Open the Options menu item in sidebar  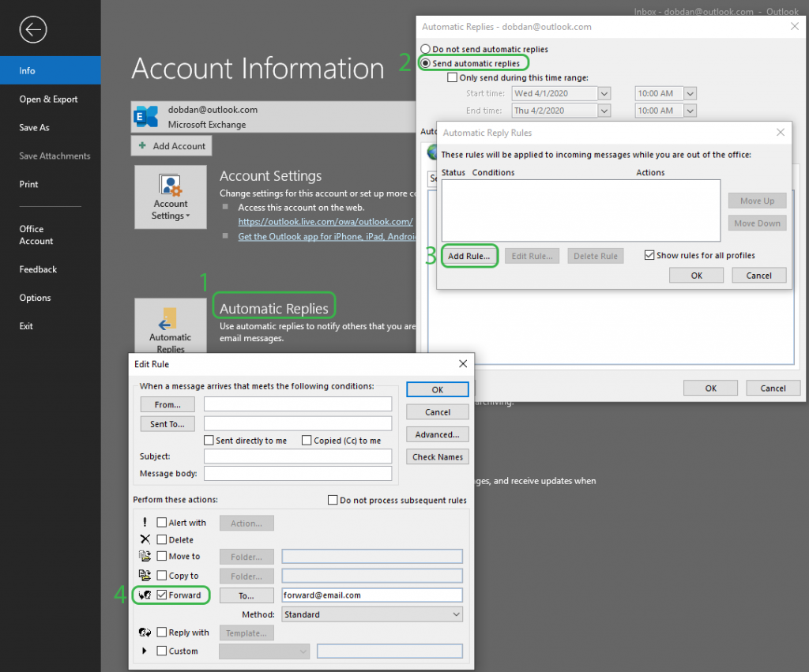36,298
